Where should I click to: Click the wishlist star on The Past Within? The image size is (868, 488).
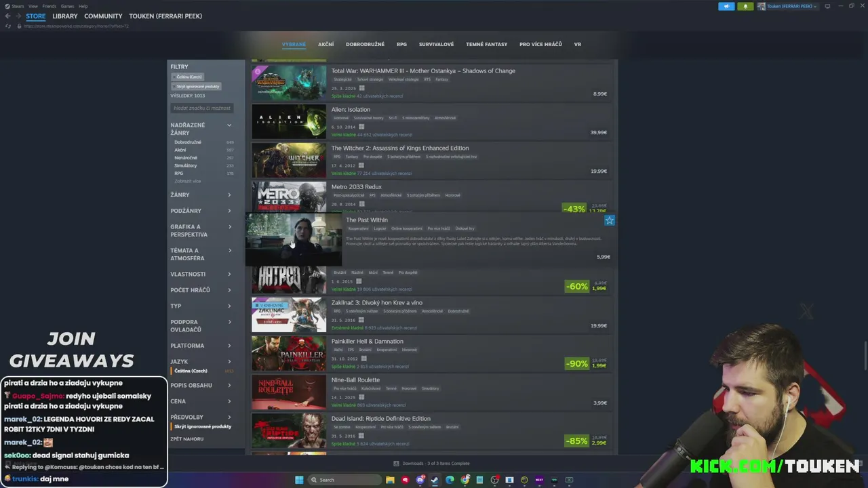point(610,220)
